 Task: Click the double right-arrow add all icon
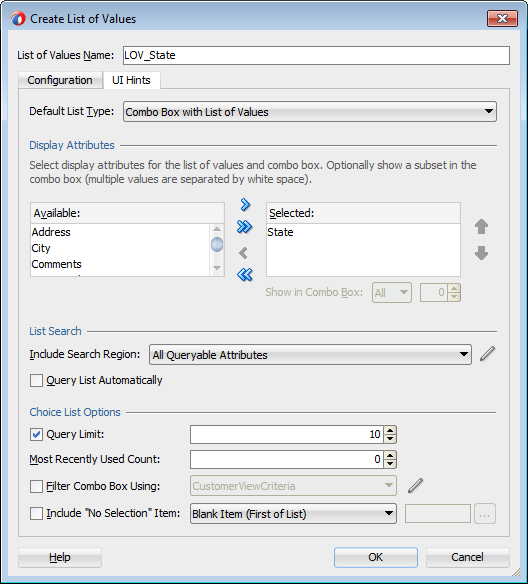click(244, 226)
